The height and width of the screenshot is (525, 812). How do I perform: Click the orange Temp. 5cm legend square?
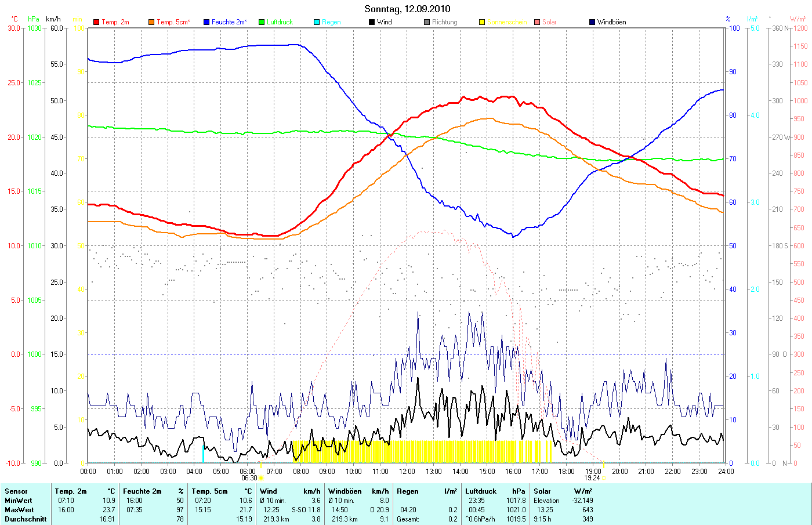pos(151,22)
